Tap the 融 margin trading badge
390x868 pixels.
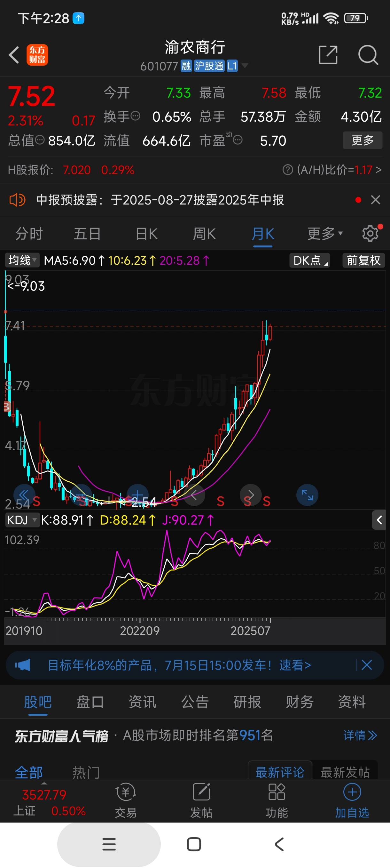click(x=186, y=66)
